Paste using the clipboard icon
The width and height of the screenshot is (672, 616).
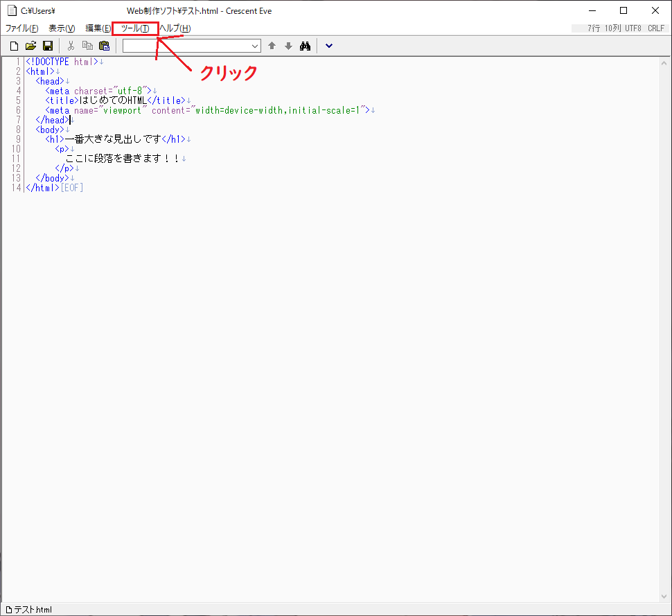[104, 46]
